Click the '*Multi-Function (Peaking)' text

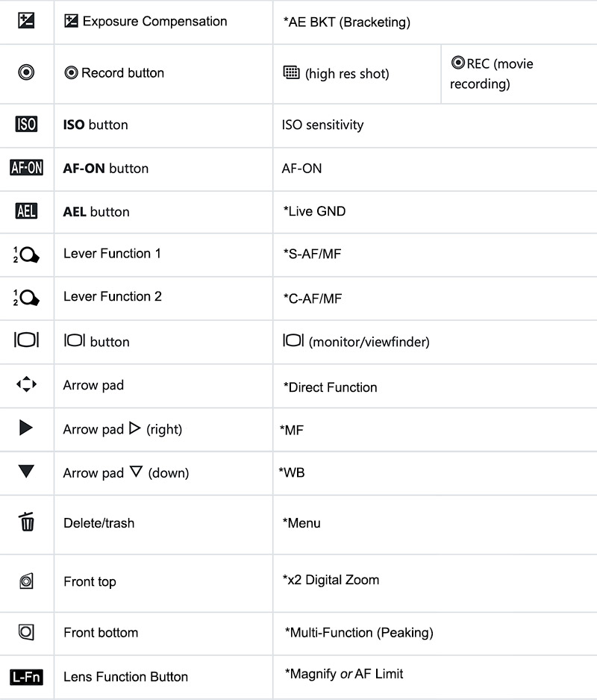pyautogui.click(x=359, y=633)
